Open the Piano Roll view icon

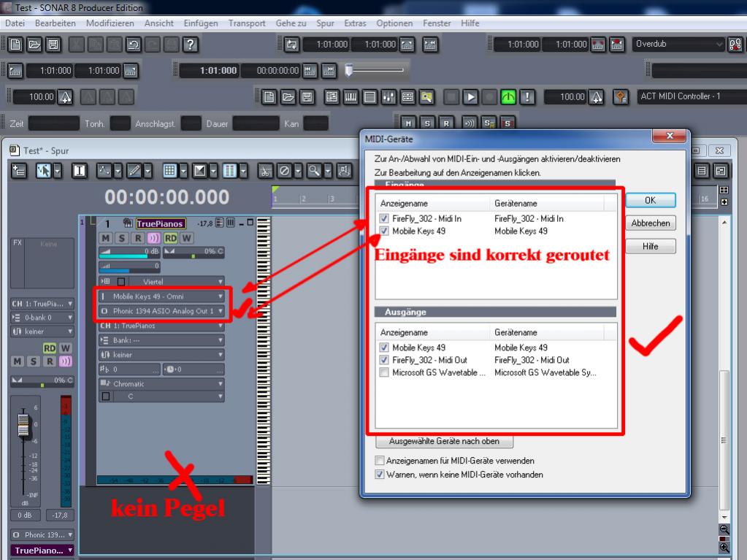click(x=350, y=97)
